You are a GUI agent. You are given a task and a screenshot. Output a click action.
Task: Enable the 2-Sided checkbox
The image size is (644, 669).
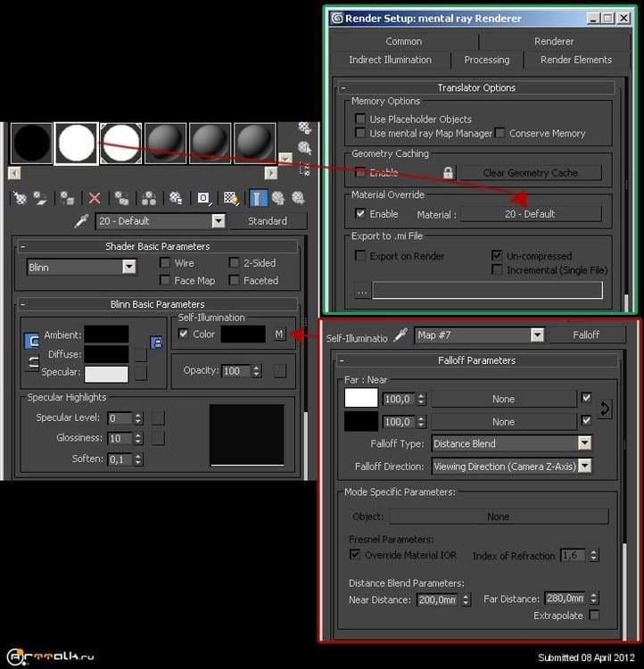pos(234,262)
